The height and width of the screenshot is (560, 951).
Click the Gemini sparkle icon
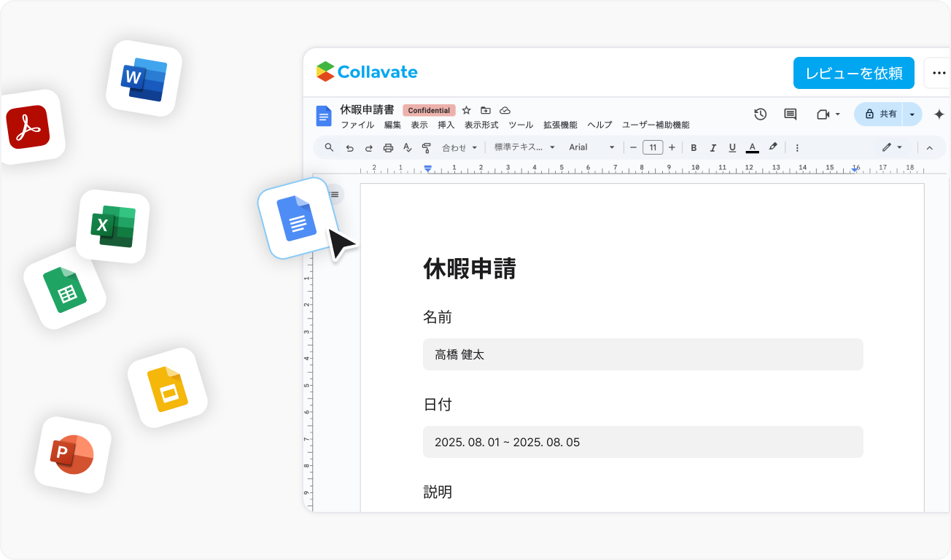pyautogui.click(x=939, y=114)
